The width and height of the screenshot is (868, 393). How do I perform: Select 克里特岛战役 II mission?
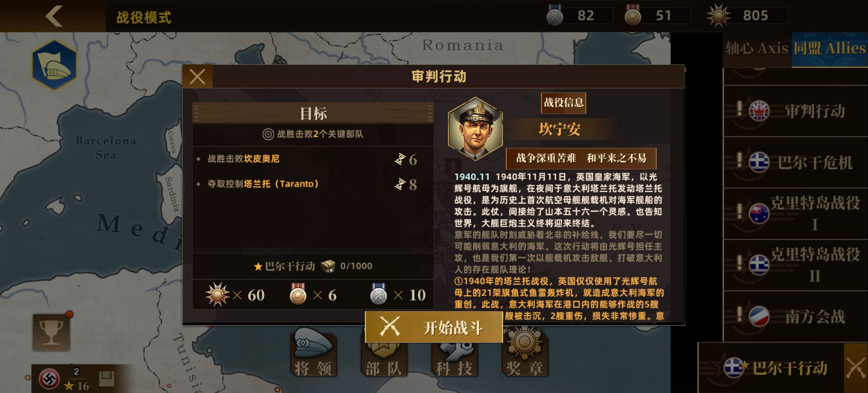tap(796, 265)
